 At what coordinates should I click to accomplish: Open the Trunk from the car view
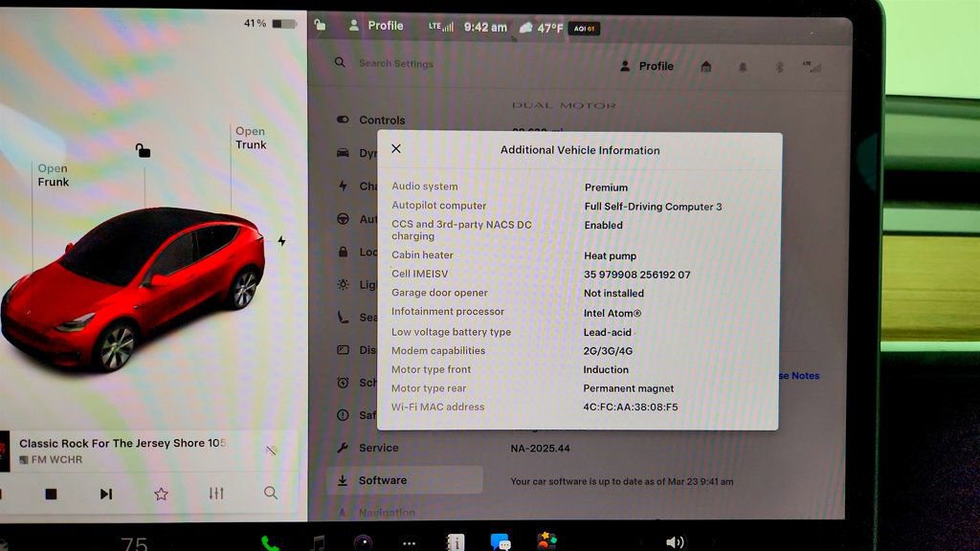coord(251,138)
